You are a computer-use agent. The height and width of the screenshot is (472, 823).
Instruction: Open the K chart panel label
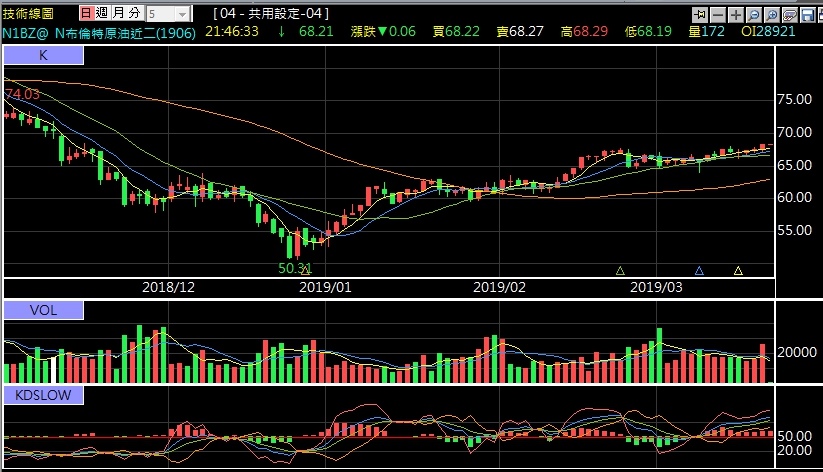[x=44, y=55]
